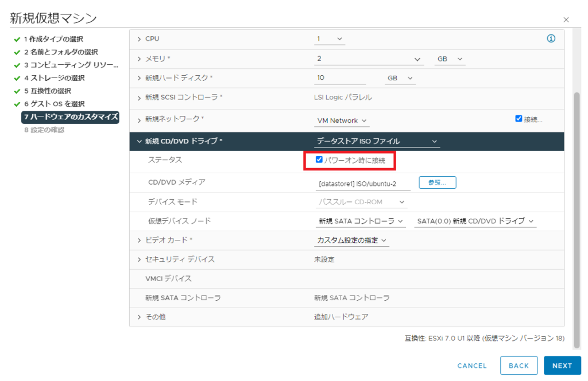
Task: Open the カスタム設定の指定 video card dropdown
Action: pyautogui.click(x=351, y=240)
